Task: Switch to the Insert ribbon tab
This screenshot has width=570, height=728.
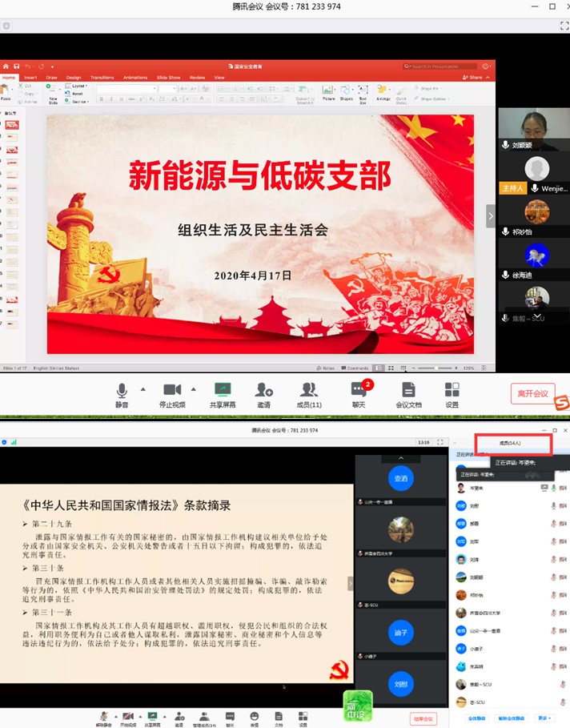Action: [30, 78]
